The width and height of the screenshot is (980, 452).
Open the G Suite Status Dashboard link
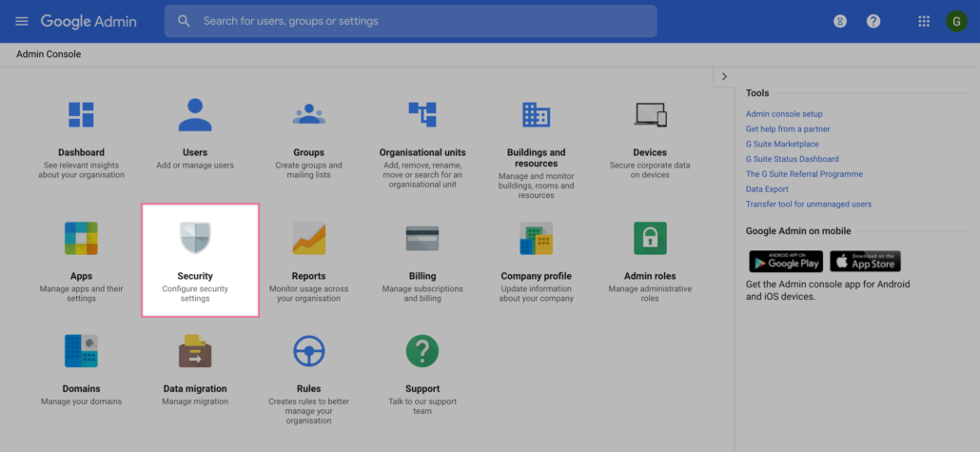(792, 159)
